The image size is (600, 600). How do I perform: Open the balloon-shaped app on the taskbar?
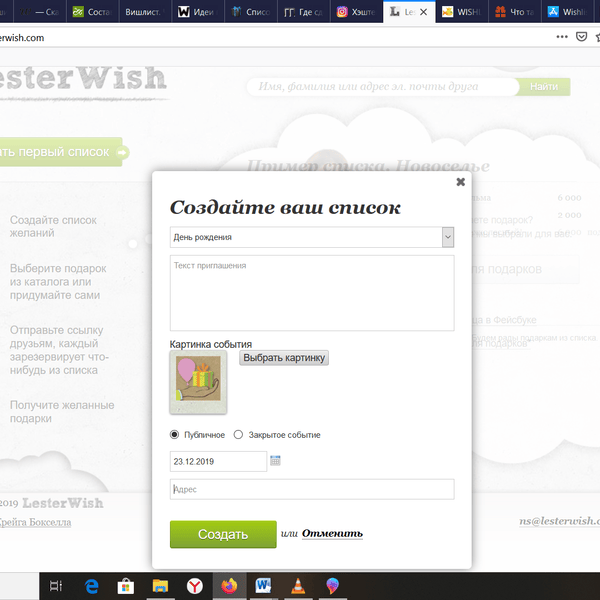pos(332,586)
